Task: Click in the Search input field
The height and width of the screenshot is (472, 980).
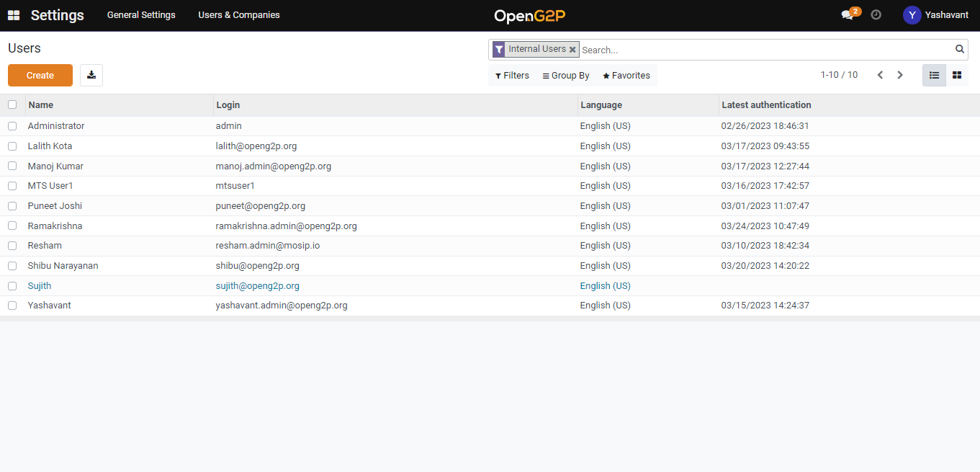Action: click(763, 50)
